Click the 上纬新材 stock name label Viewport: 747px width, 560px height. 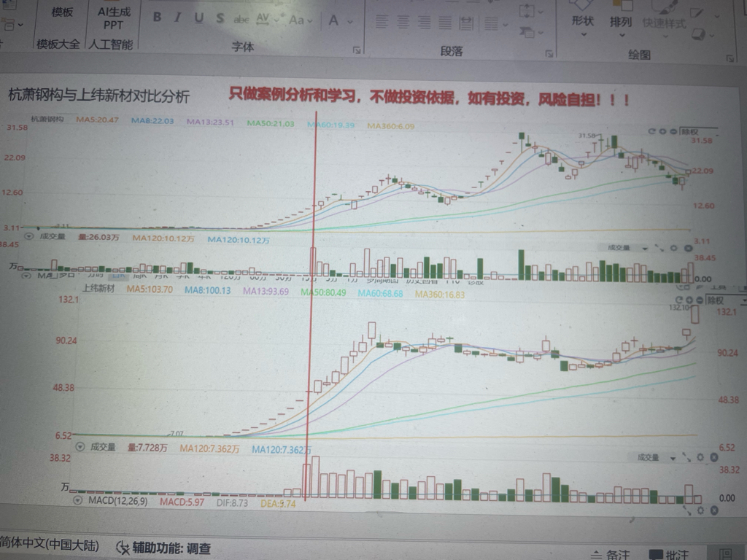pyautogui.click(x=98, y=288)
